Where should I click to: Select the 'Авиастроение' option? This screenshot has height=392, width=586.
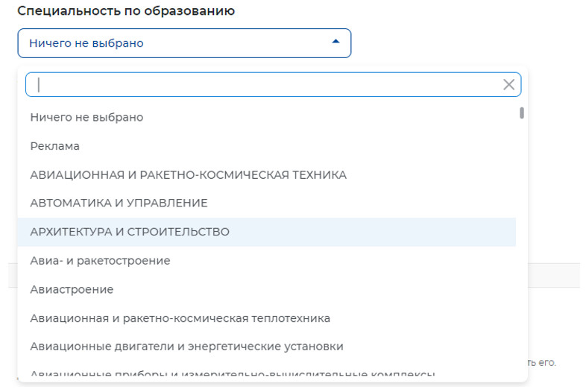pyautogui.click(x=72, y=289)
